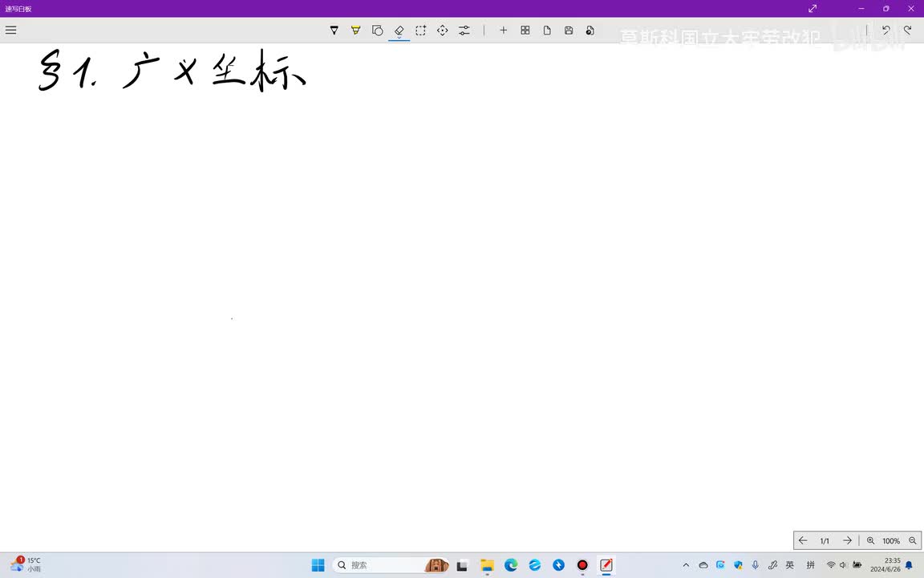Viewport: 924px width, 578px height.
Task: Open the hamburger menu
Action: pyautogui.click(x=10, y=30)
